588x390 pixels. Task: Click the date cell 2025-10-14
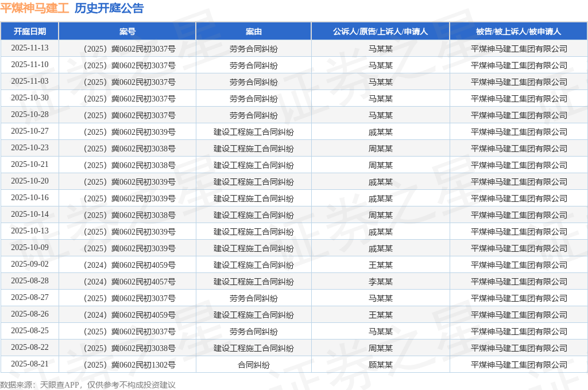30,214
